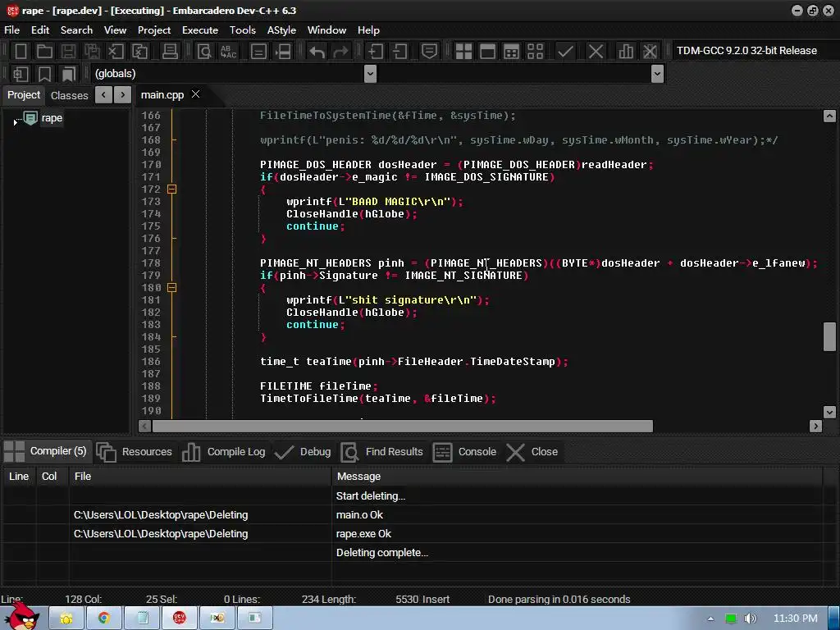Open the Search menu

(x=76, y=30)
